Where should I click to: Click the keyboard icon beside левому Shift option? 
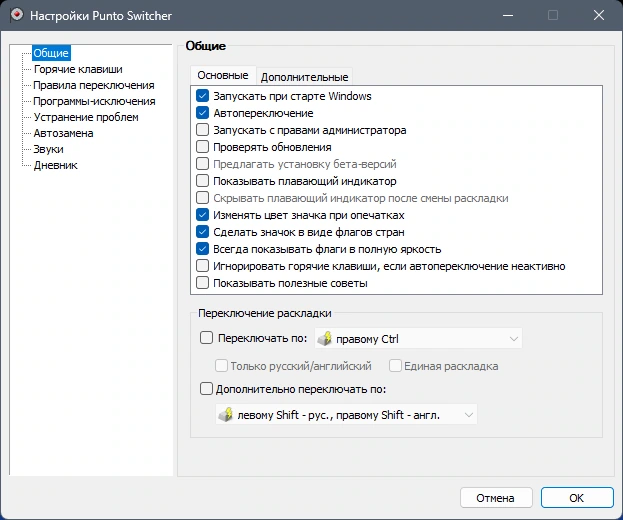tap(226, 414)
